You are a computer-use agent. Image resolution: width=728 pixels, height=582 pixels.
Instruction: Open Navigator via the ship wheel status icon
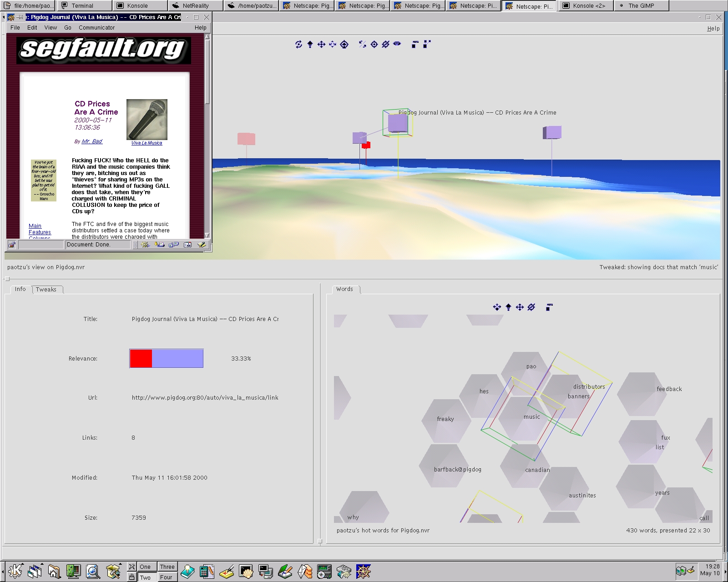(x=145, y=245)
